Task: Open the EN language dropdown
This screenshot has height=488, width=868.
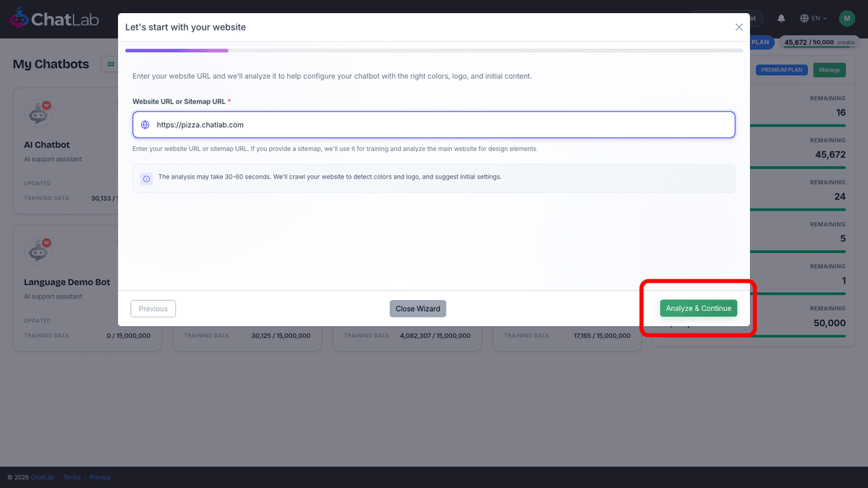Action: point(814,18)
